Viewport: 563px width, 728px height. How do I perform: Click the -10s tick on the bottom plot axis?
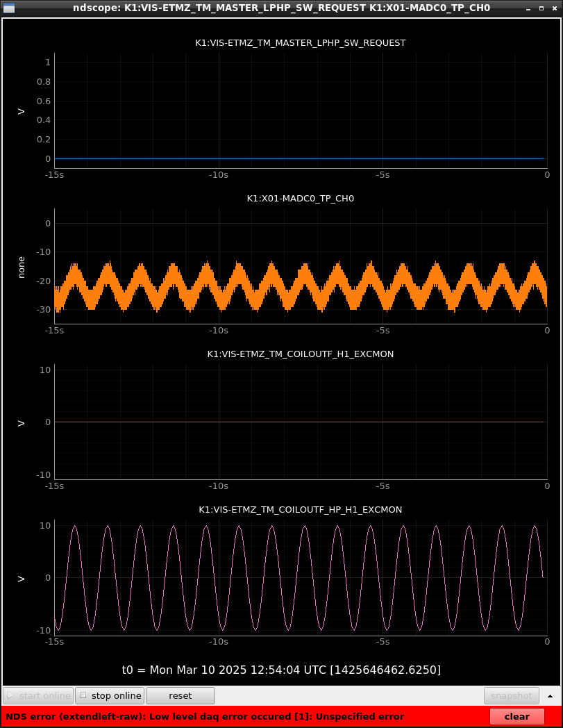point(218,642)
